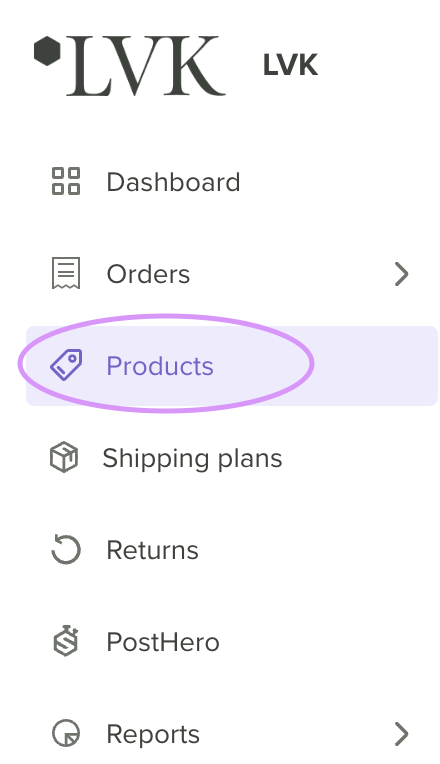Image resolution: width=440 pixels, height=764 pixels.
Task: Click the bold LVK account name
Action: pyautogui.click(x=290, y=65)
